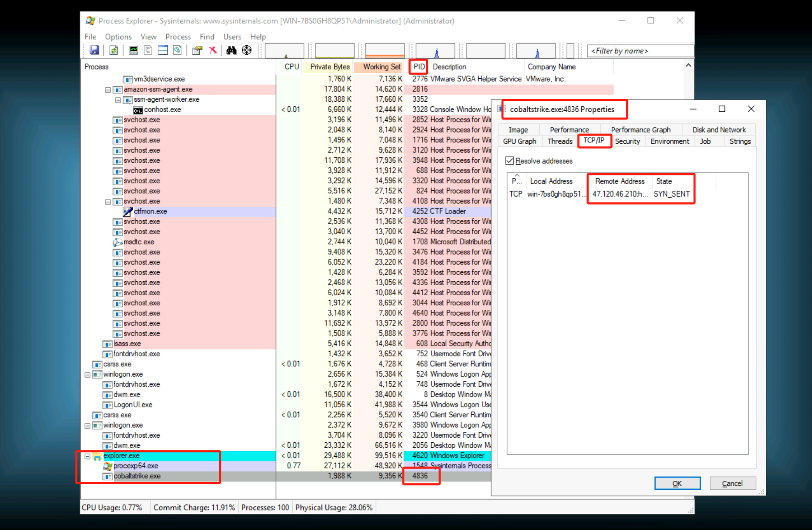This screenshot has height=530, width=812.
Task: Click OK in the Properties dialog
Action: (x=677, y=483)
